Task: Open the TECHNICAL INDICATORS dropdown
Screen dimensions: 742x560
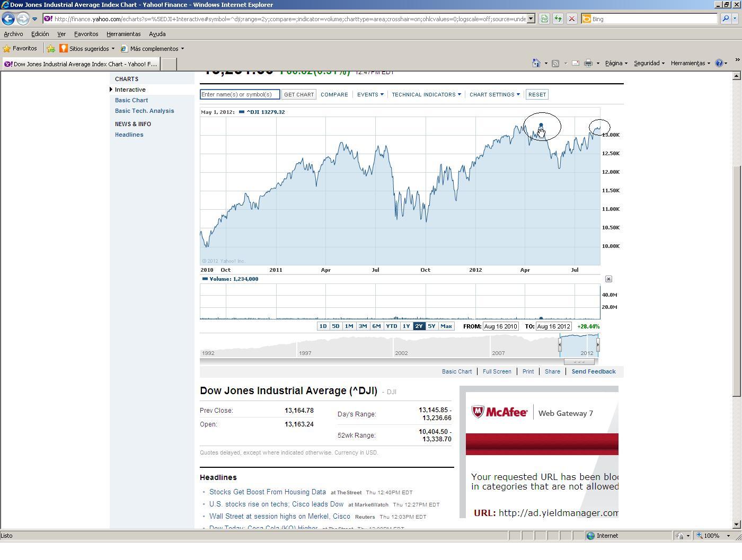Action: (x=426, y=94)
